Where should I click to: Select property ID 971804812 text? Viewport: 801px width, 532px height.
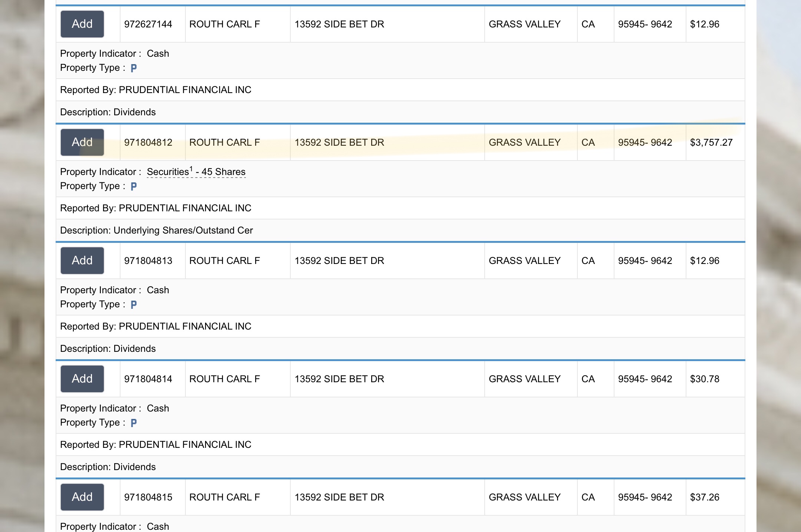pos(148,142)
